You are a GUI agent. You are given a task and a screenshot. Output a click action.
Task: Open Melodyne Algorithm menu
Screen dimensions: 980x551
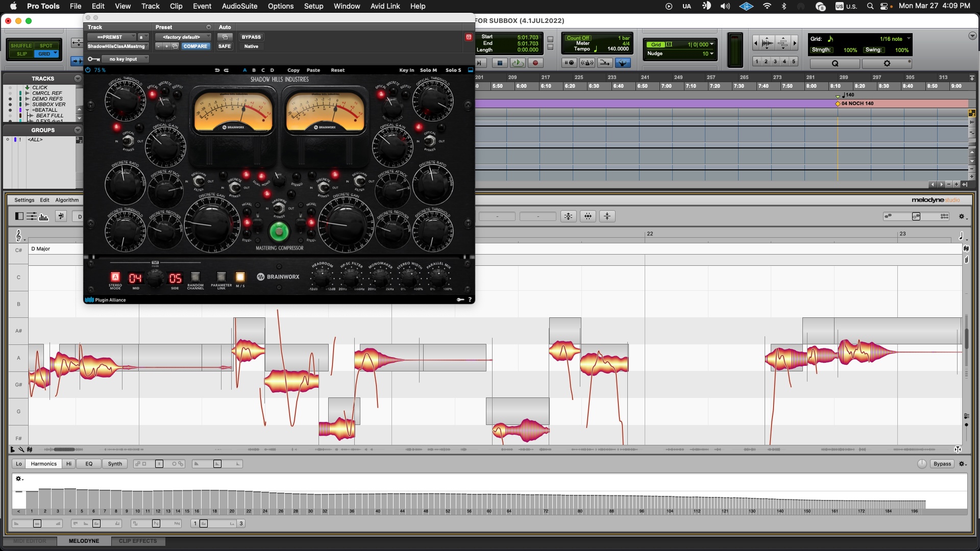coord(67,200)
